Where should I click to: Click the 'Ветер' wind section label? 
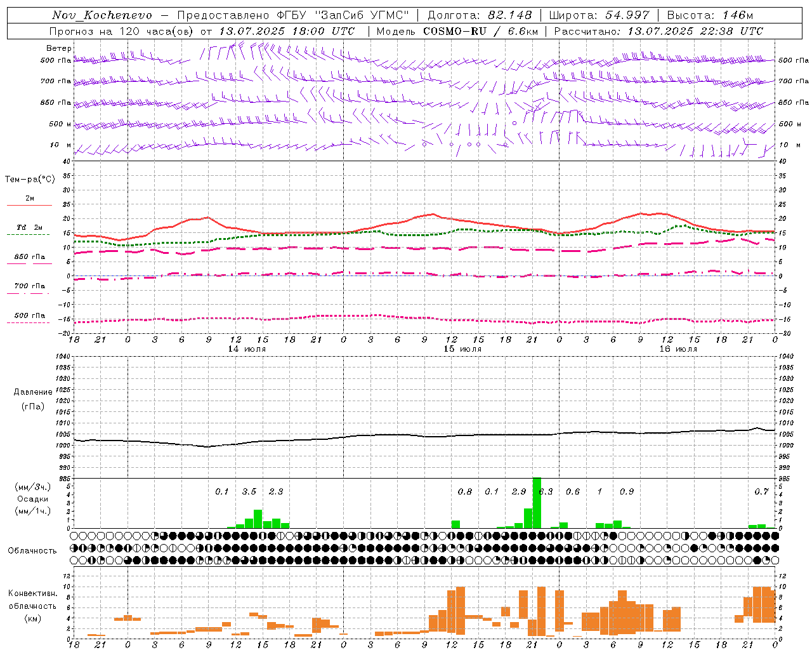point(59,48)
